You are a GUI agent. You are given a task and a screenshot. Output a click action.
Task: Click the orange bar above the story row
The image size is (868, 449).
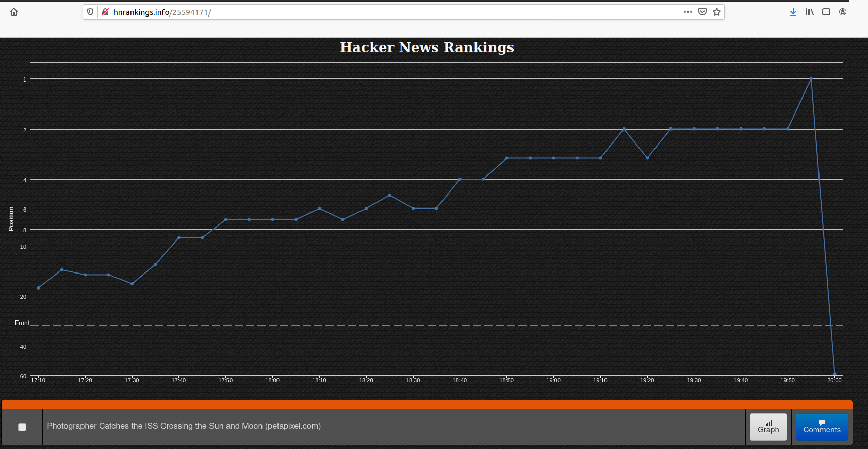(x=427, y=405)
